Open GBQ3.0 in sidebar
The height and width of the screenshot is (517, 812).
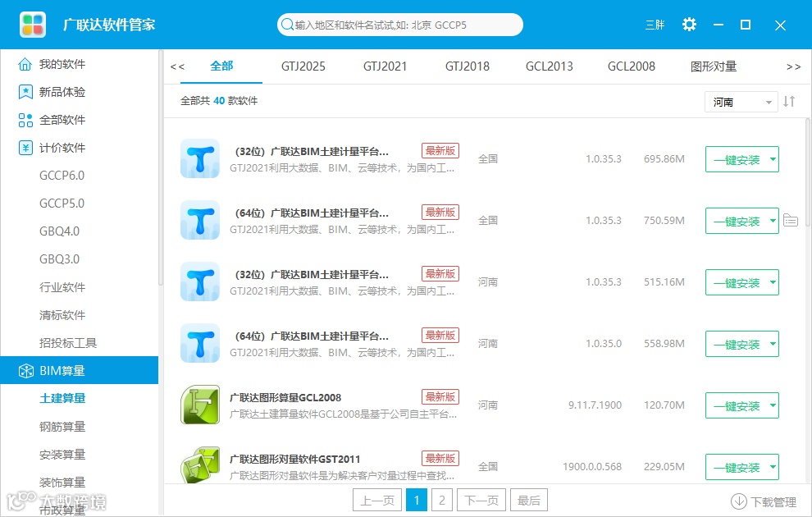click(x=60, y=259)
